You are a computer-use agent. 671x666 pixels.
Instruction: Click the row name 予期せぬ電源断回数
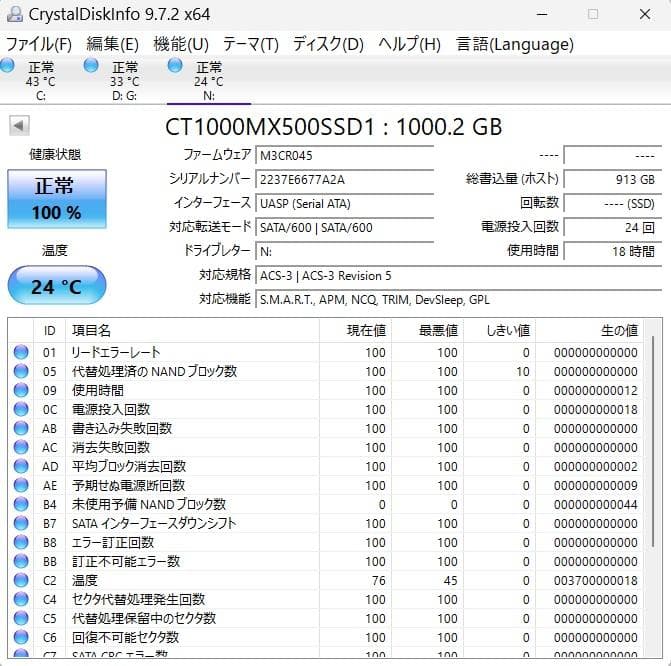click(x=128, y=485)
